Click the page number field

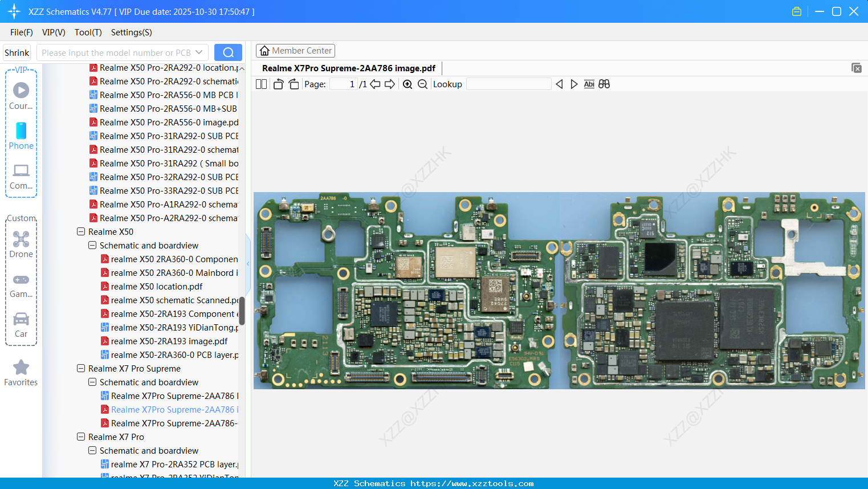[x=343, y=84]
